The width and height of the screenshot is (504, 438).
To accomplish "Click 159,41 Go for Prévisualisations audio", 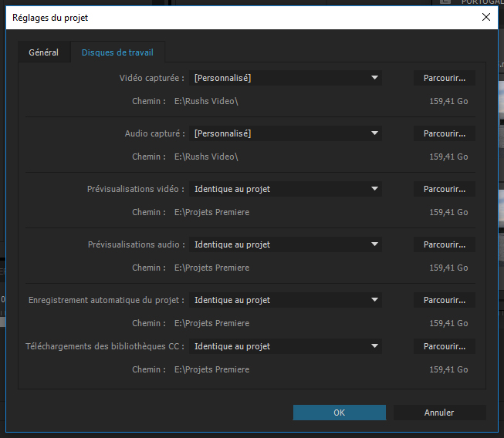I will 448,268.
